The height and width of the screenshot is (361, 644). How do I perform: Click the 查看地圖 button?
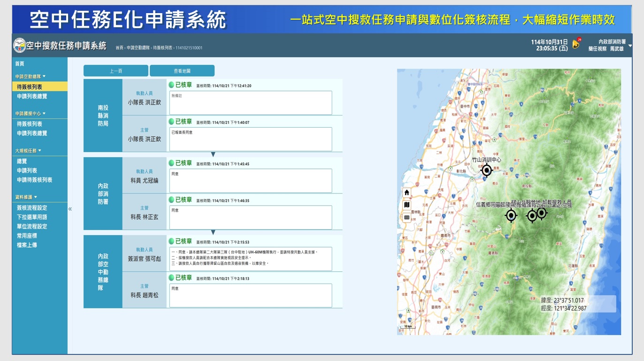[182, 70]
